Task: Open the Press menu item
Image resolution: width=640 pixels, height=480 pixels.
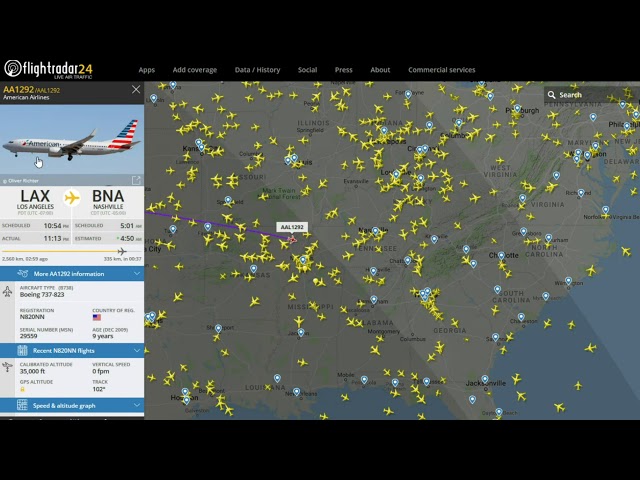Action: tap(344, 70)
